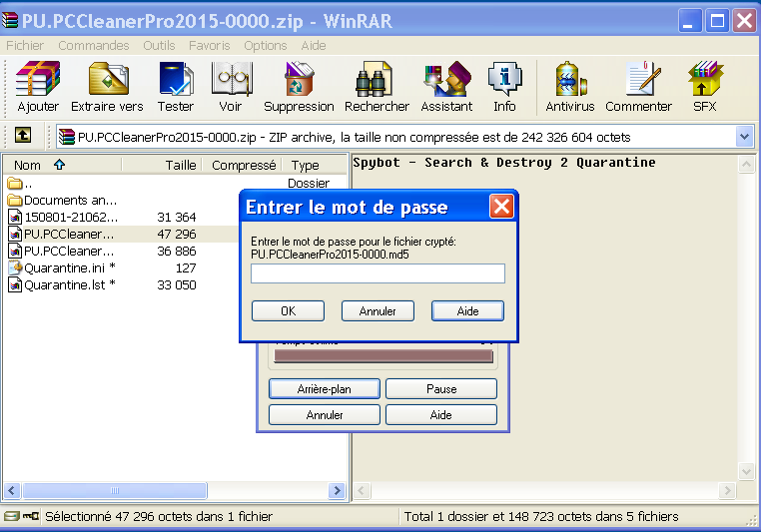Click size value 31 364
Viewport: 761px width, 532px height.
[176, 218]
